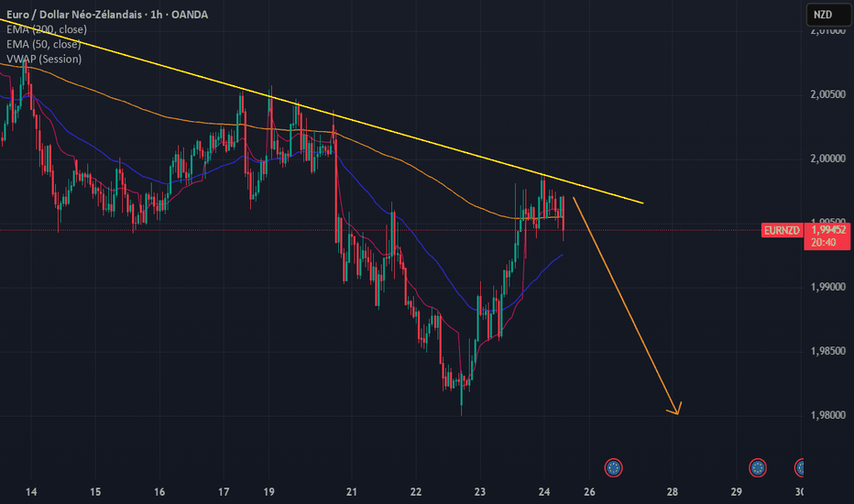Image resolution: width=854 pixels, height=504 pixels.
Task: Click date label 28 on time axis
Action: (x=673, y=492)
